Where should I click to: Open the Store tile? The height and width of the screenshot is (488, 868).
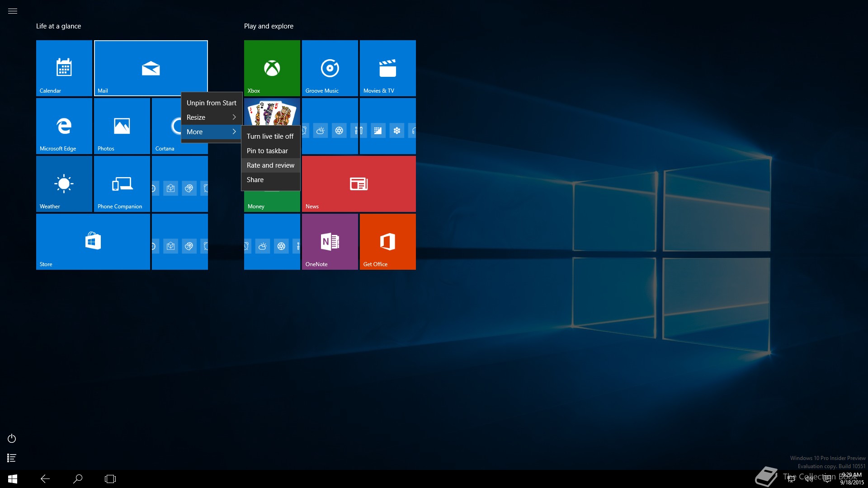tap(93, 242)
